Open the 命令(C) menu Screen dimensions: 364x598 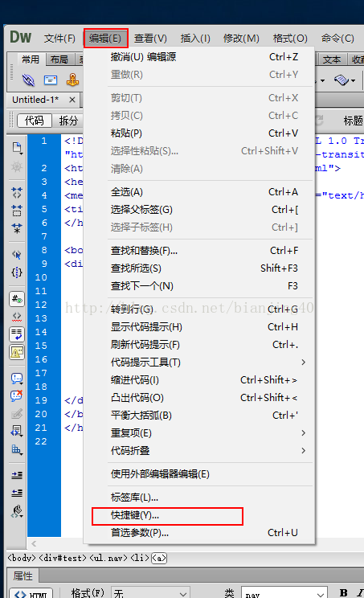pos(337,38)
